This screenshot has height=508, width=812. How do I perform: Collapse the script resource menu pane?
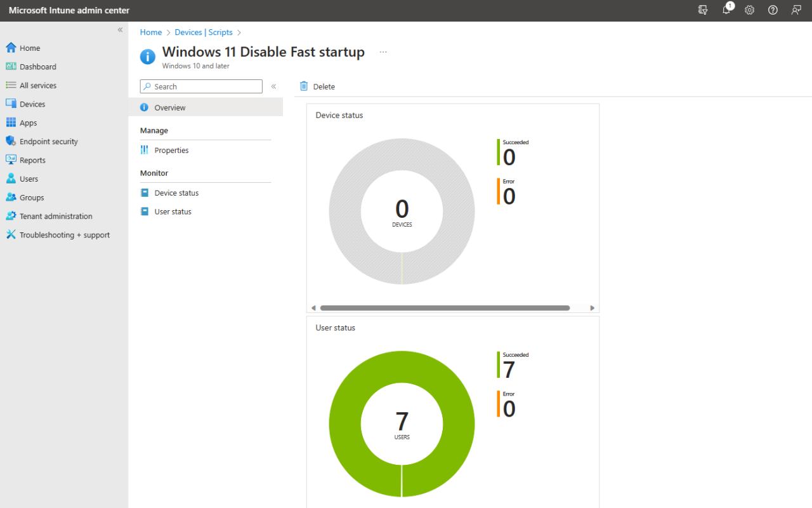(x=274, y=86)
